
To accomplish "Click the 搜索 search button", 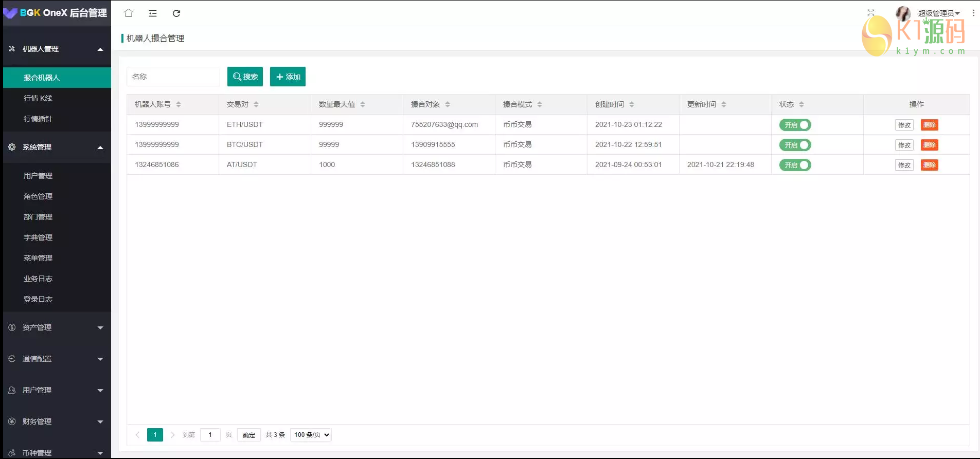I will coord(245,77).
